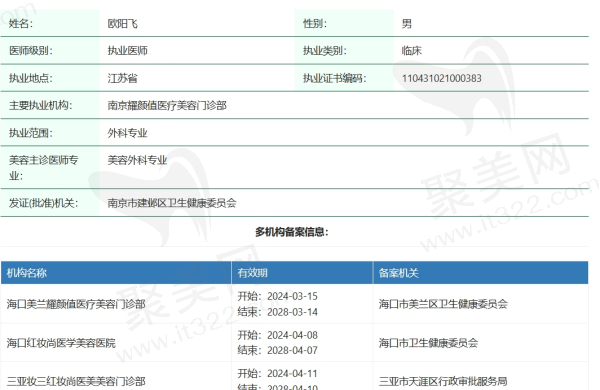
Task: Select start date 2024-03-15
Action: pyautogui.click(x=292, y=296)
